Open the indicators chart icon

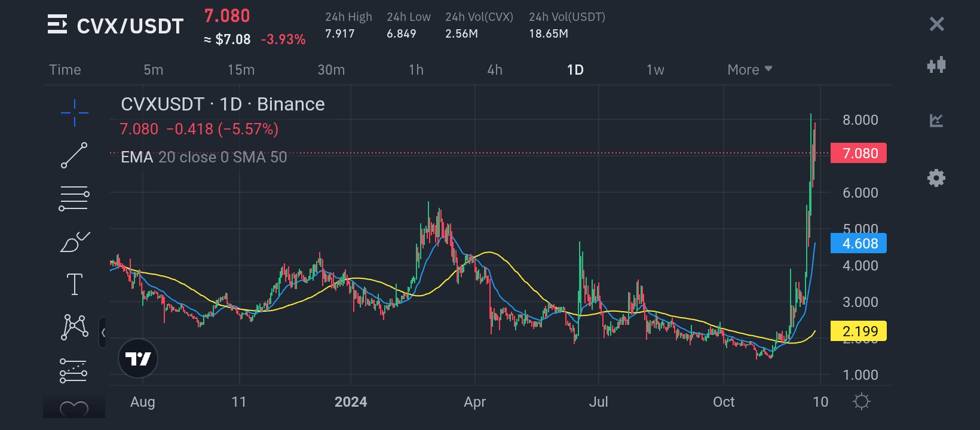coord(936,121)
